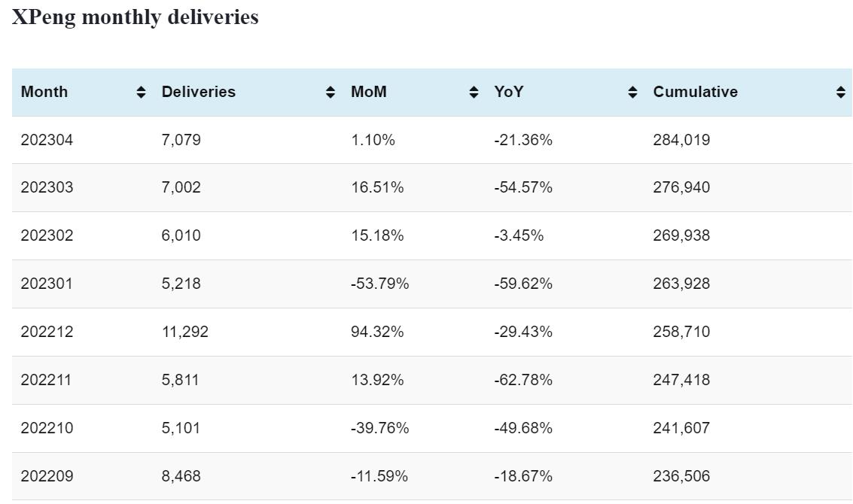Select the 94.32% MoM cell

(377, 332)
